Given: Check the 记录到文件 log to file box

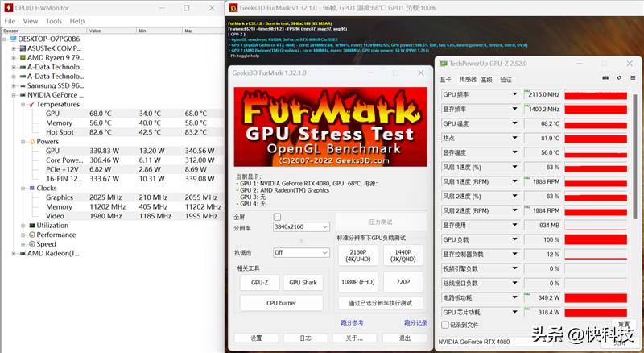Looking at the screenshot, I should (445, 324).
